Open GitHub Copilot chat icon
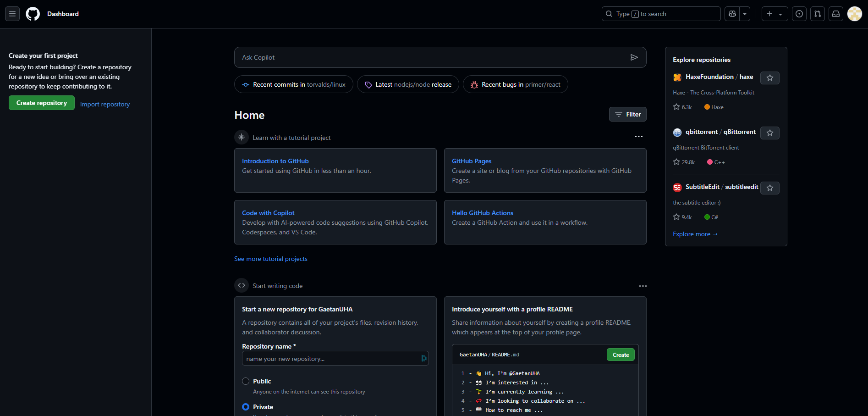The height and width of the screenshot is (416, 868). (731, 14)
